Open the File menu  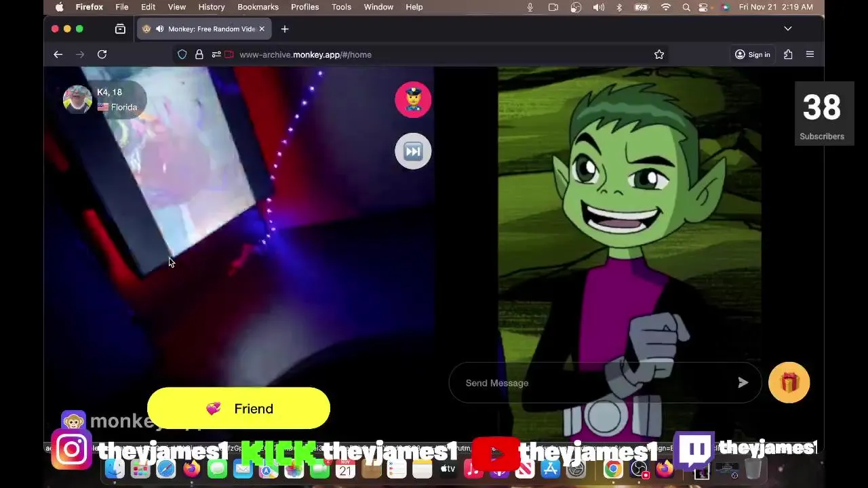coord(122,7)
